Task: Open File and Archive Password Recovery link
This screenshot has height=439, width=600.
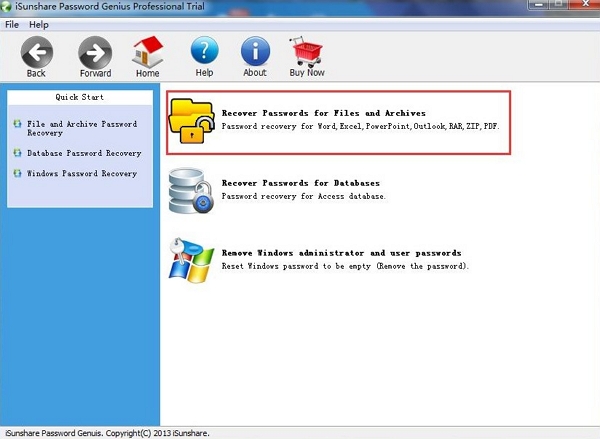Action: pos(82,128)
